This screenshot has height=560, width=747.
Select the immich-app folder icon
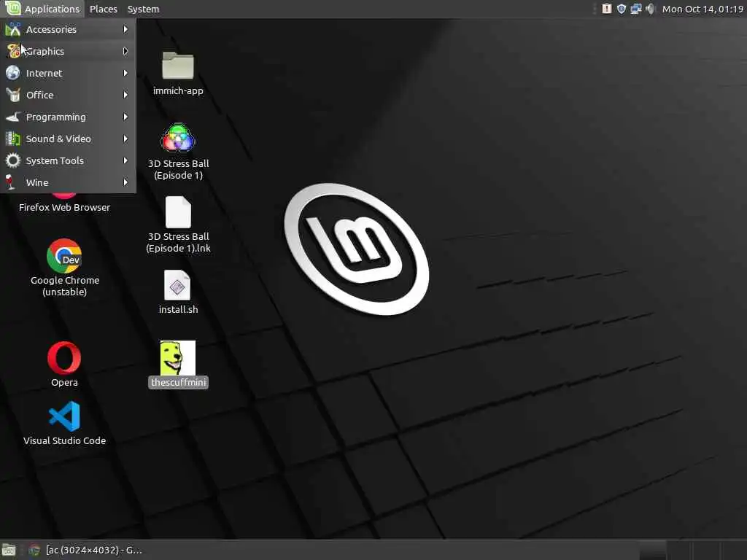coord(178,65)
